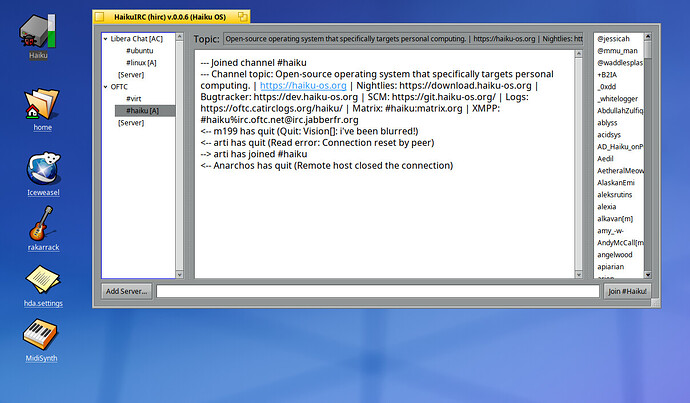The height and width of the screenshot is (403, 690).
Task: Select user @mmu_man in the list
Action: [x=617, y=51]
